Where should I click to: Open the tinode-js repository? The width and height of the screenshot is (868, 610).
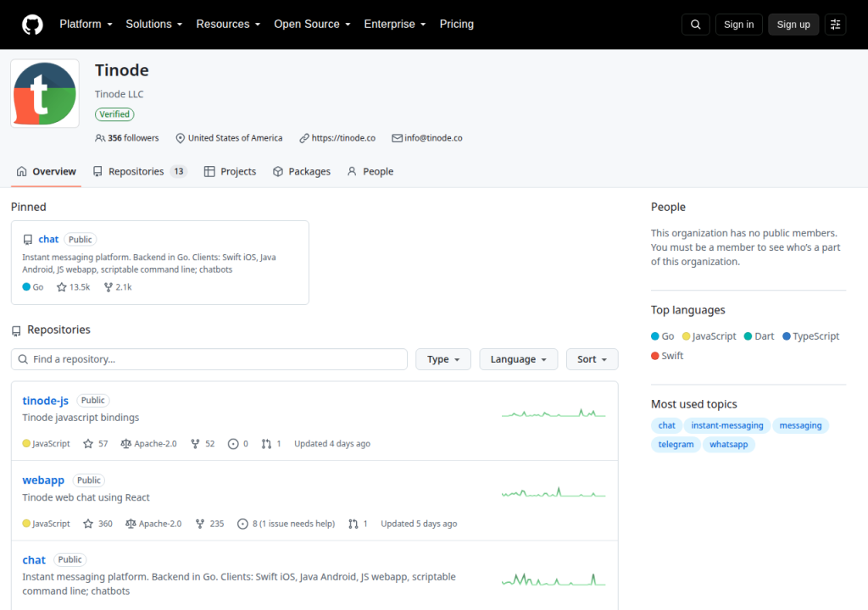pyautogui.click(x=46, y=400)
